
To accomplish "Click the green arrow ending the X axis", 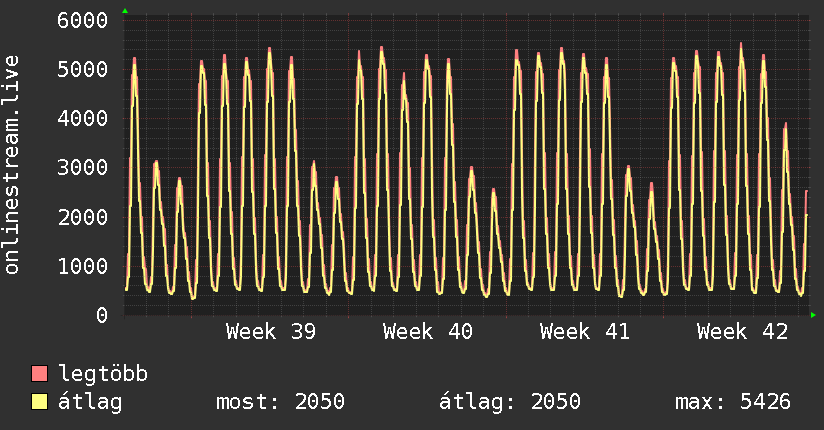I will click(x=813, y=315).
